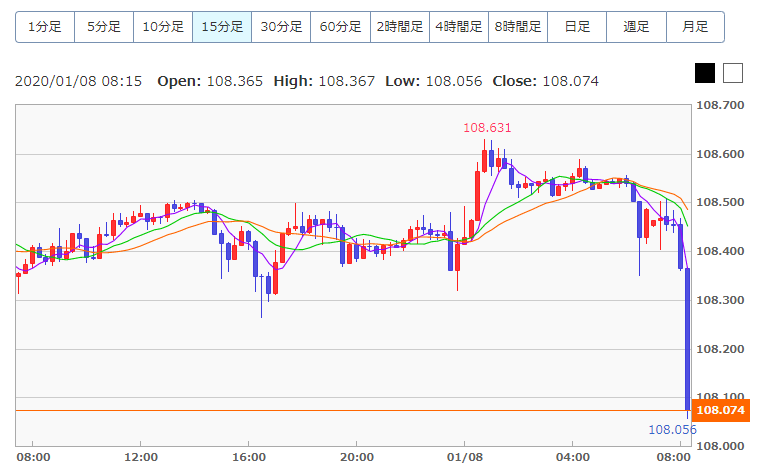Switch chart to 30分足 interval
This screenshot has width=757, height=473.
pos(281,27)
